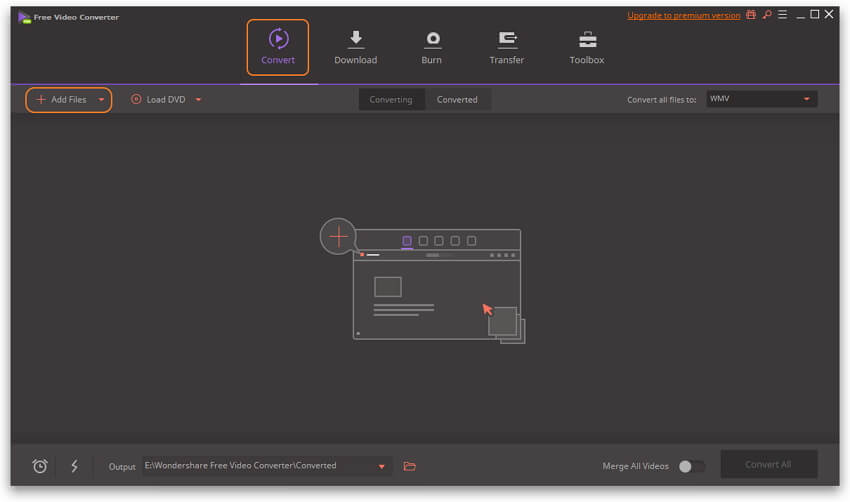Viewport: 850px width, 502px height.
Task: Go to the Transfer section
Action: coord(506,47)
